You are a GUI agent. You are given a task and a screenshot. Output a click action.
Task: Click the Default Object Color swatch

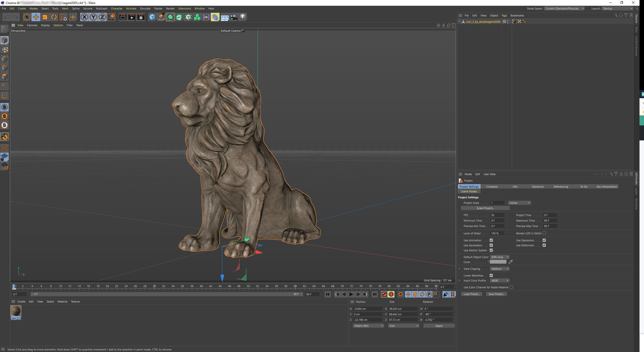498,262
